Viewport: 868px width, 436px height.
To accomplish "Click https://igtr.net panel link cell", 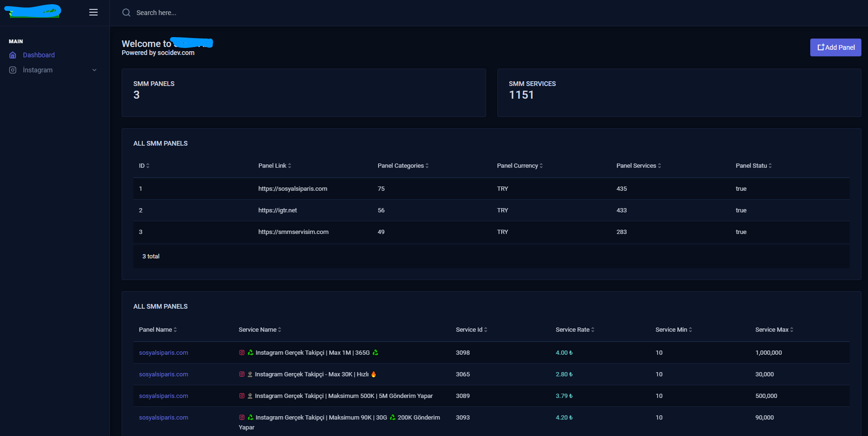I will point(278,210).
